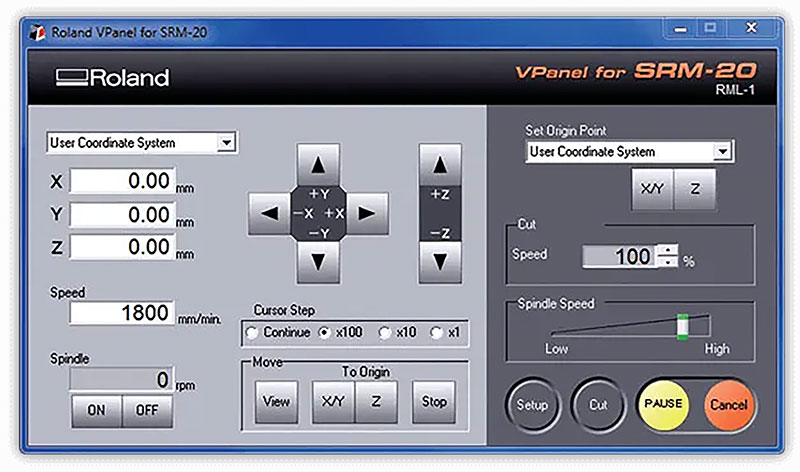
Task: Click the 1800 mm/min speed field
Action: tap(122, 312)
